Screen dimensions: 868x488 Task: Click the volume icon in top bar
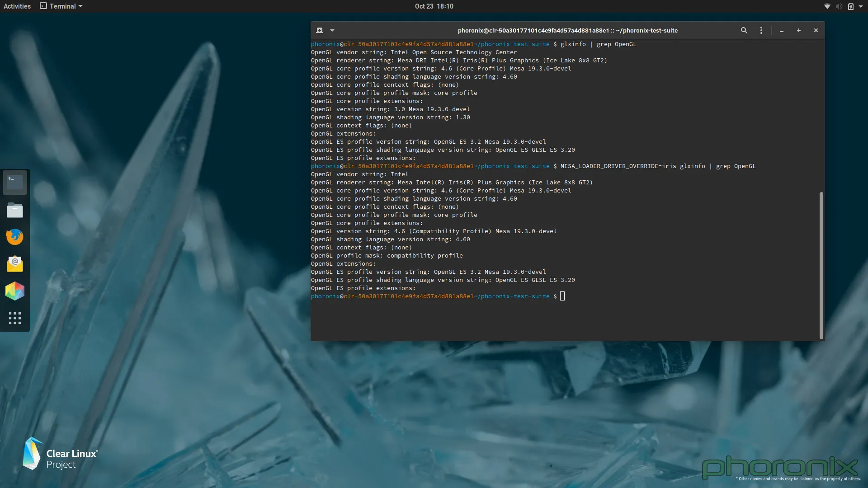(839, 6)
